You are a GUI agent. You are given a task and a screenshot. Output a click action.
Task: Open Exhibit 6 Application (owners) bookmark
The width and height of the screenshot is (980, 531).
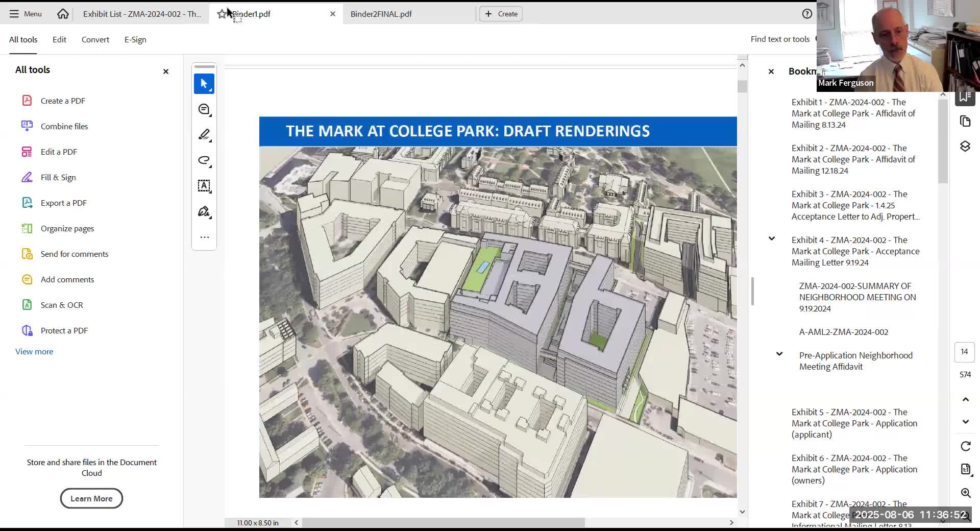tap(854, 469)
